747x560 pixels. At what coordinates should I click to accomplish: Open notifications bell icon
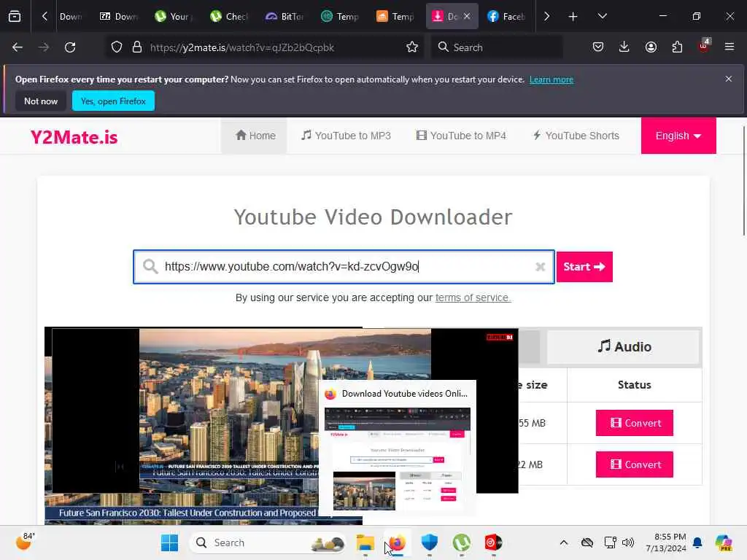tap(697, 542)
